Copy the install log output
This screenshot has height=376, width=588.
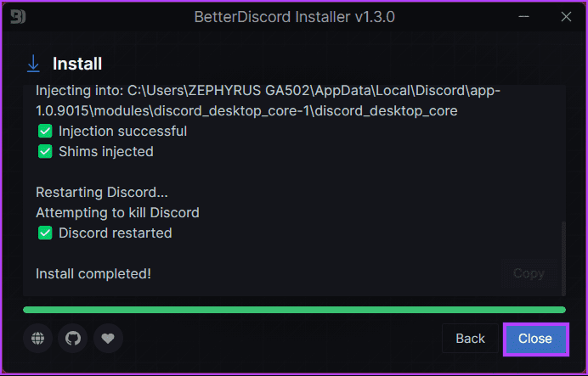point(529,273)
